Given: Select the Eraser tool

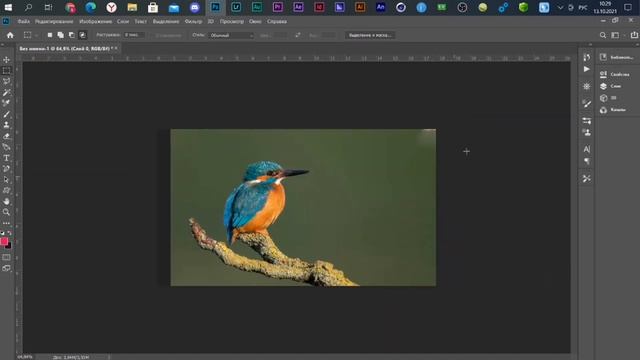Looking at the screenshot, I should point(6,136).
